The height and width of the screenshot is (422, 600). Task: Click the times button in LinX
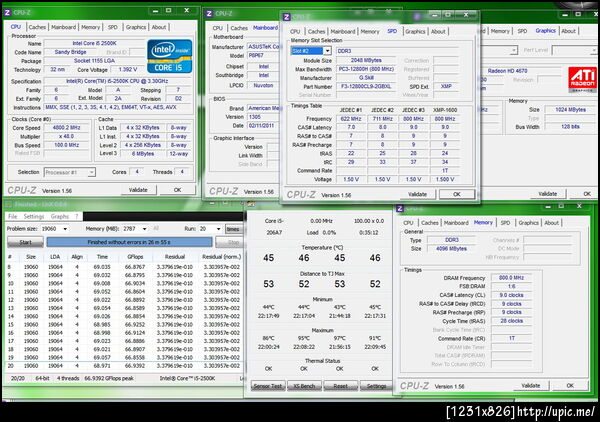tap(233, 229)
